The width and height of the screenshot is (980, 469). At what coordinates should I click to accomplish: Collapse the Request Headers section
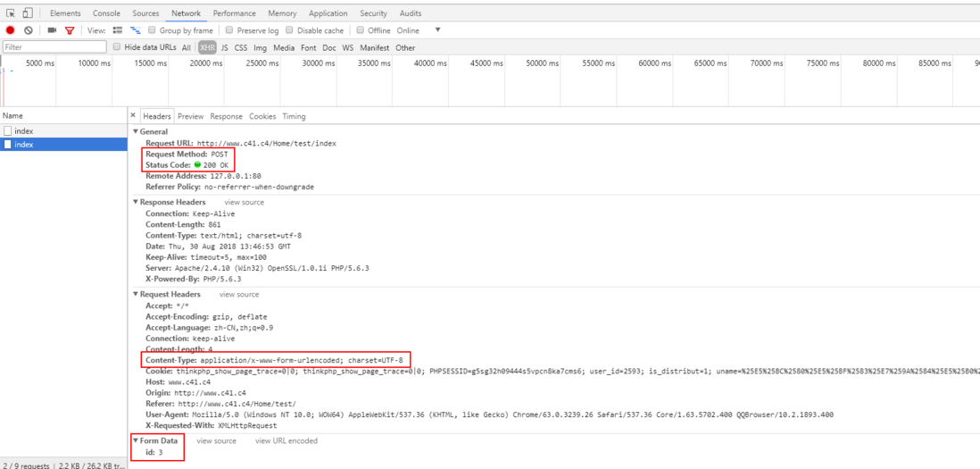(x=136, y=294)
